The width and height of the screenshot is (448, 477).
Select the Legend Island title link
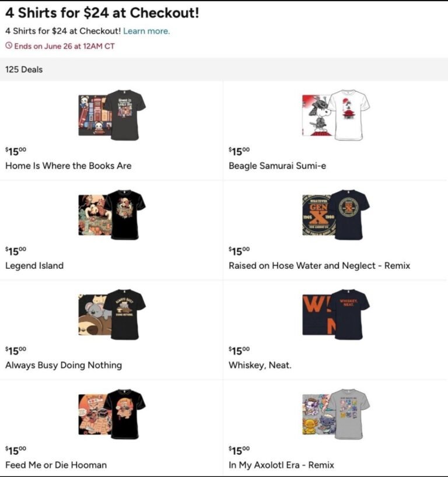point(34,265)
